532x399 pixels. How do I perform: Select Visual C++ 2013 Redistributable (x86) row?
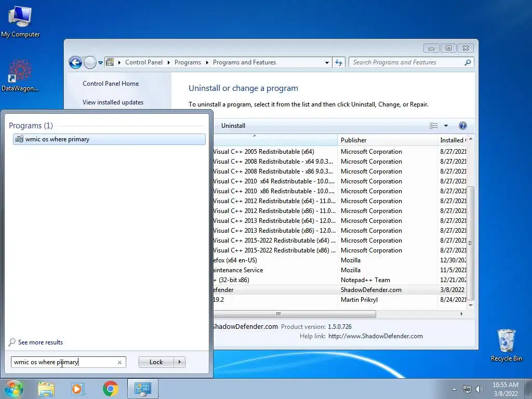coord(339,231)
